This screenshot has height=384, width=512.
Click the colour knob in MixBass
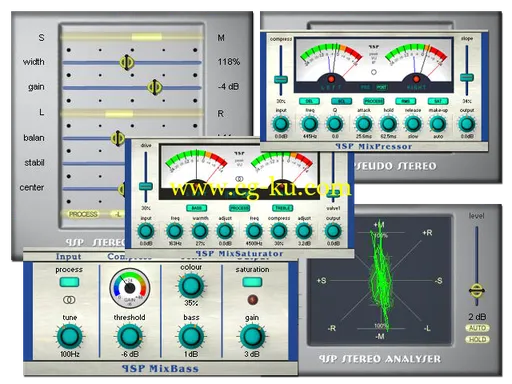(x=191, y=286)
